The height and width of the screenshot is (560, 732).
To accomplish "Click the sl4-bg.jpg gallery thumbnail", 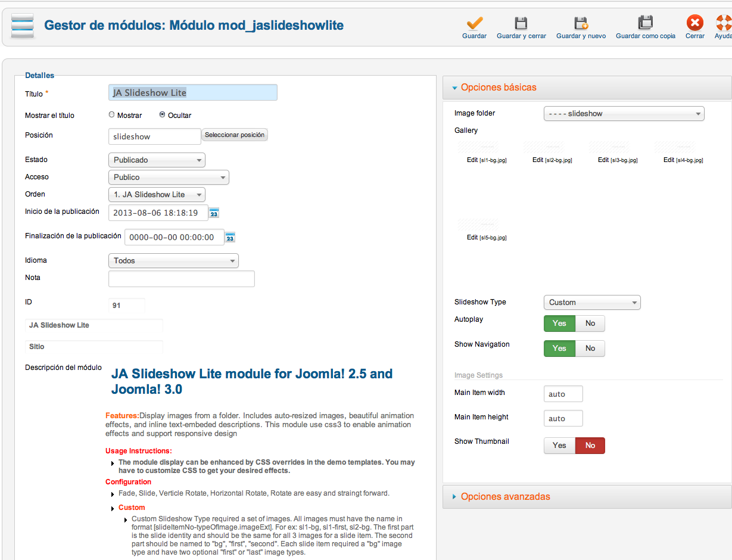I will [x=674, y=147].
